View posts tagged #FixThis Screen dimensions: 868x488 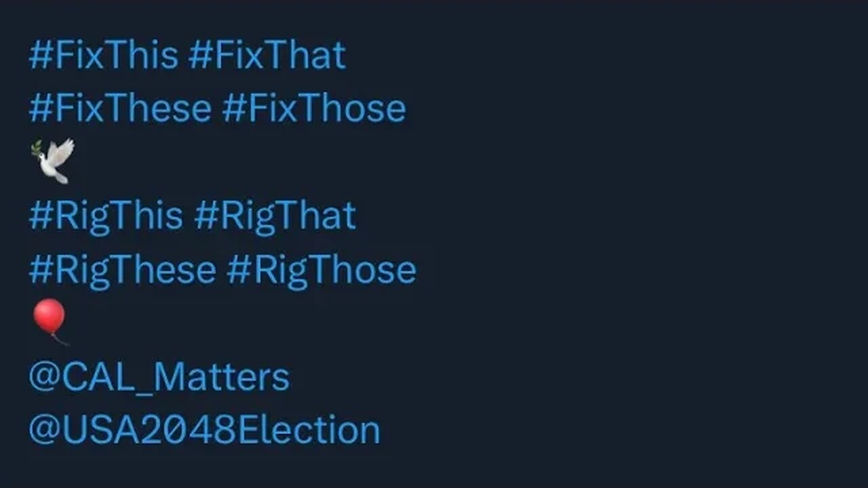pos(103,56)
